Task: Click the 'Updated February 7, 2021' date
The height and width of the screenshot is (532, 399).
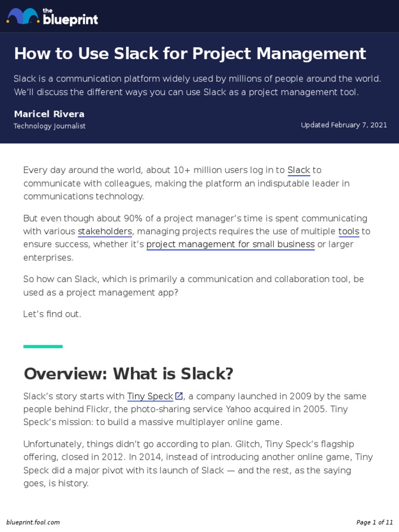Action: click(344, 125)
